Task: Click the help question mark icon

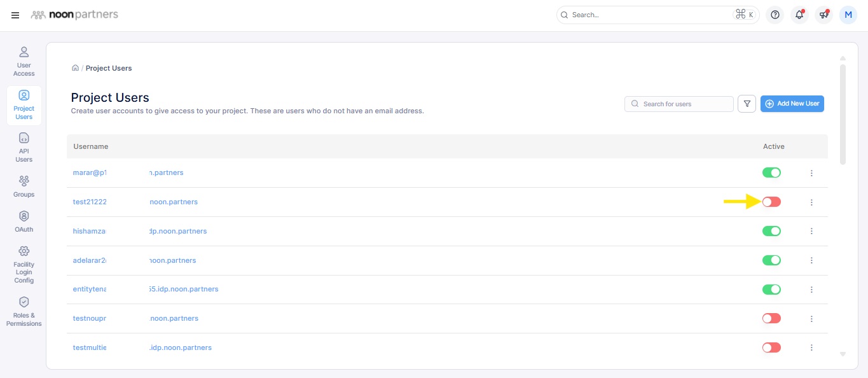Action: (x=775, y=15)
